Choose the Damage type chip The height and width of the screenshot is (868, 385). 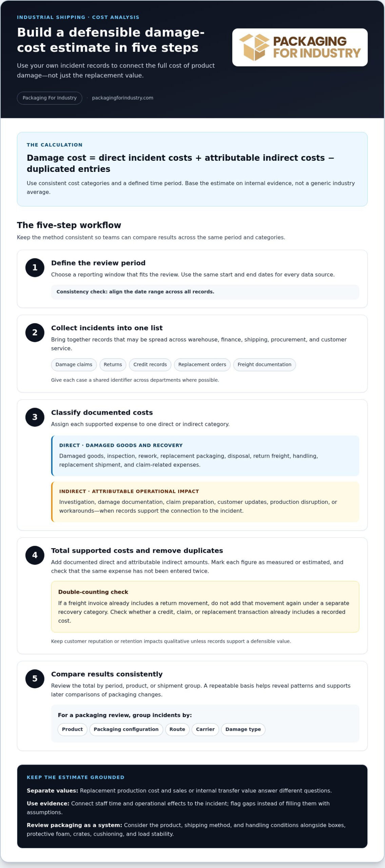coord(243,729)
